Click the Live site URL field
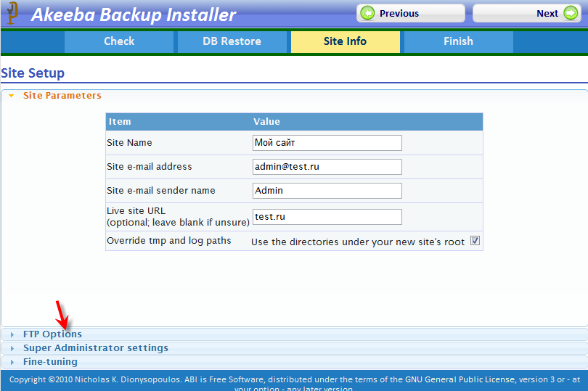588x391 pixels. coord(327,217)
